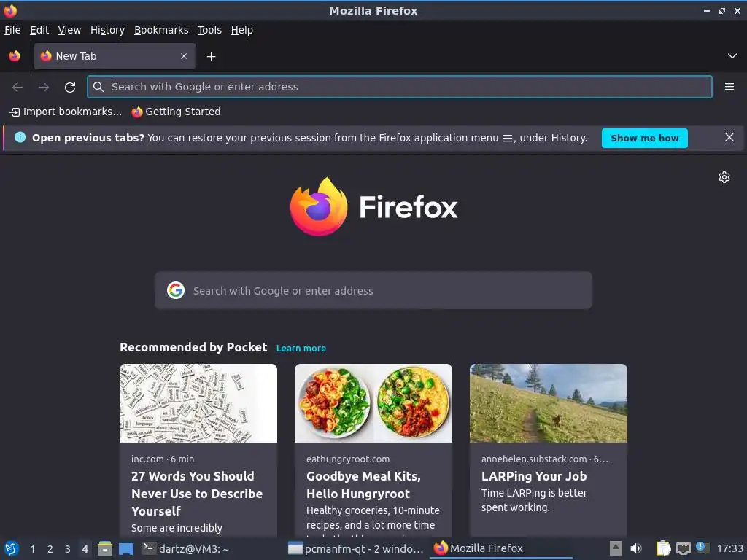Open the LARPing Your Job image
Image resolution: width=747 pixels, height=560 pixels.
coord(549,402)
